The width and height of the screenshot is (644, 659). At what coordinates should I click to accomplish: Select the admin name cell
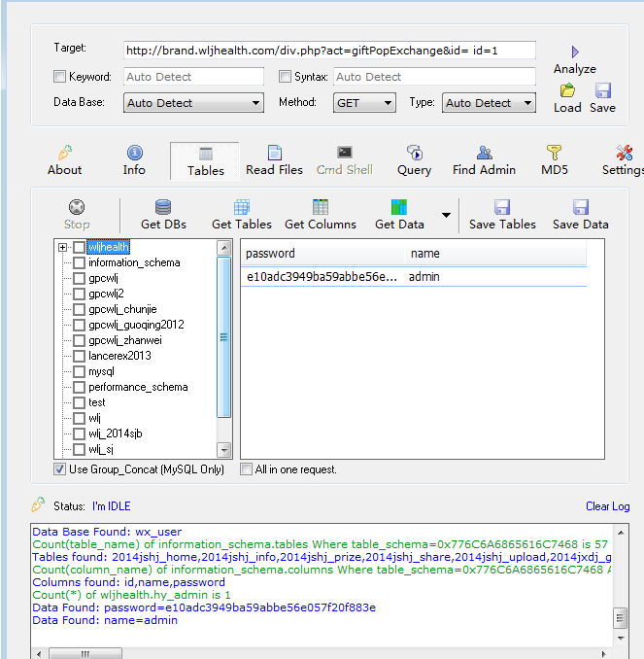pos(424,277)
